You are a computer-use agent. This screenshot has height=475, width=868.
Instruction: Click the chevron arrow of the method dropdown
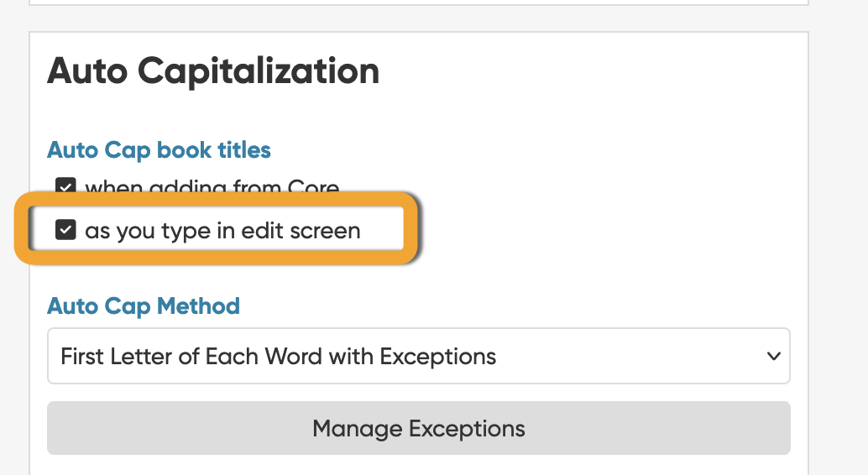pyautogui.click(x=773, y=356)
